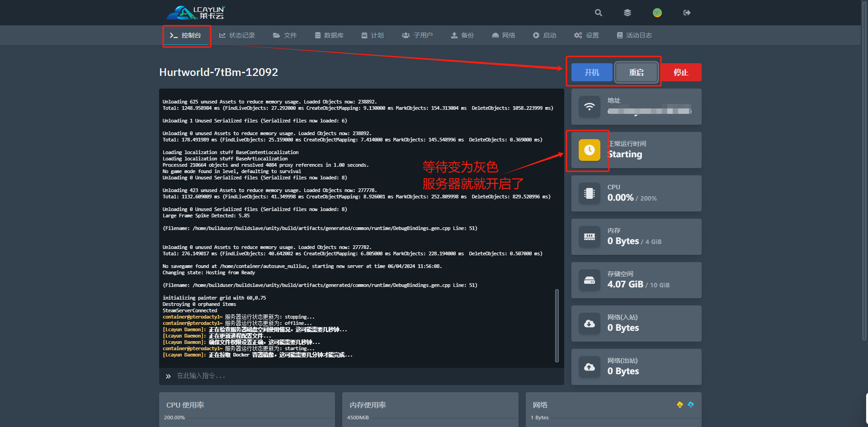Click the 重启 restart button
This screenshot has height=427, width=868.
coord(637,72)
